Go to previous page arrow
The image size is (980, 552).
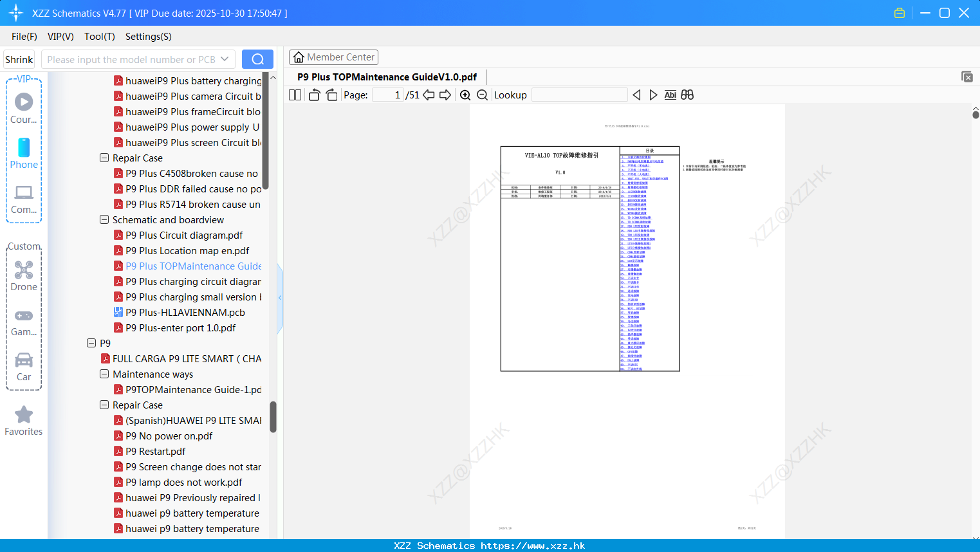click(429, 95)
